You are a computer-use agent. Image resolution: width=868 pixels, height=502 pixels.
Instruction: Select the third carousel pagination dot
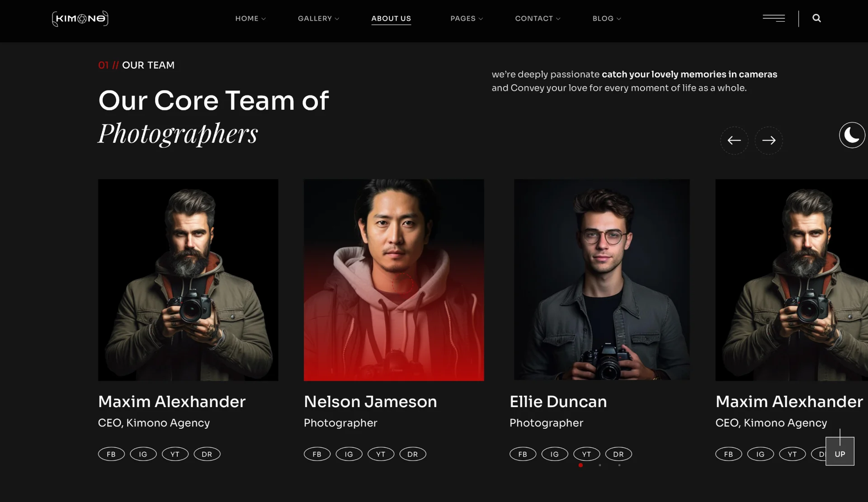click(x=619, y=465)
